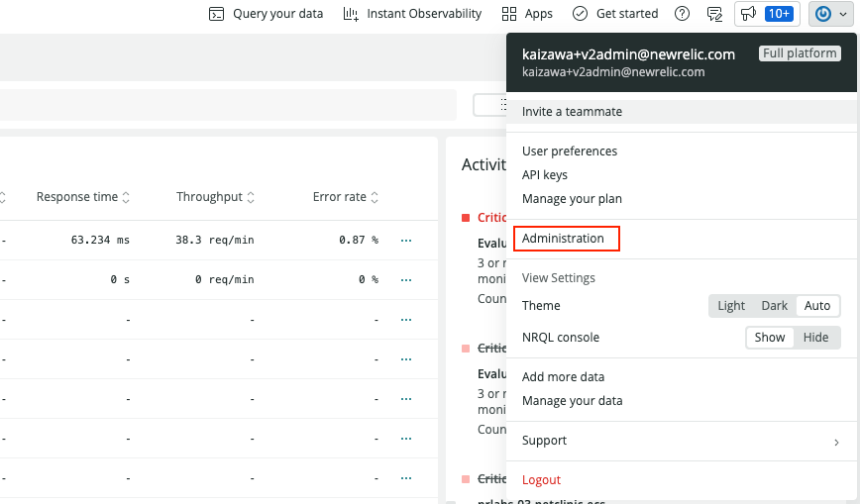Open Instant Observability
Viewport: 860px width, 504px height.
pyautogui.click(x=412, y=14)
